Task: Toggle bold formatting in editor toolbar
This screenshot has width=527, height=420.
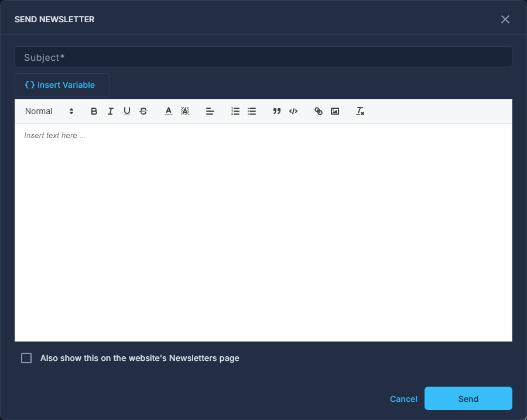Action: (94, 111)
